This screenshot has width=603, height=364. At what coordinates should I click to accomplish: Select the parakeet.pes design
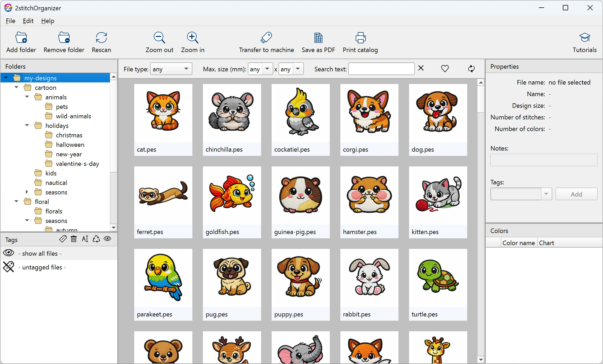[x=163, y=285]
